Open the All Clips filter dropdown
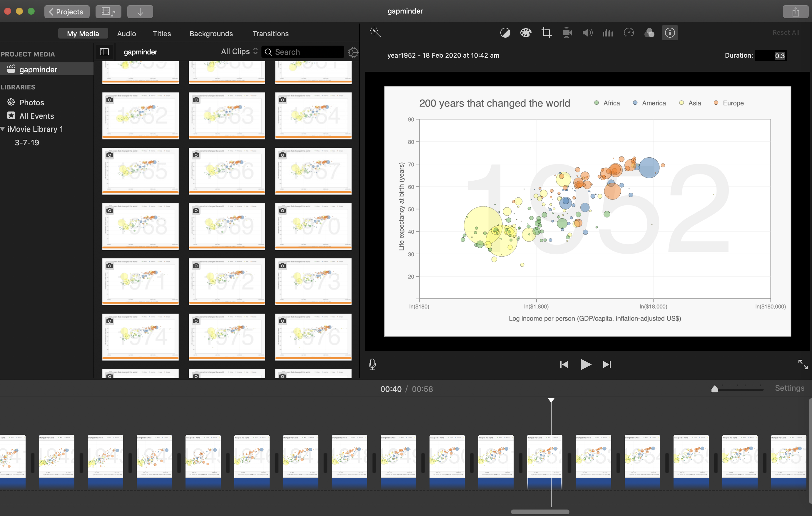812x516 pixels. pos(239,51)
